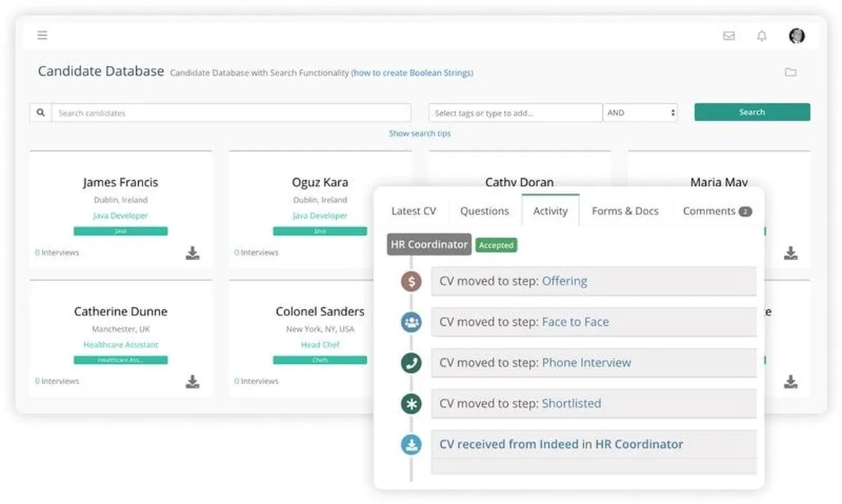Click the Candidate Database heading
This screenshot has width=842, height=504.
[101, 71]
